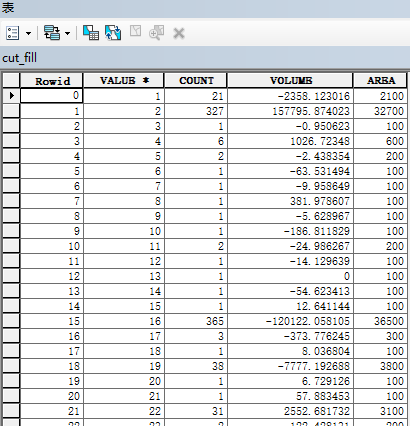Click the Rowid cell 0 in first row
The image size is (410, 426).
[52, 96]
